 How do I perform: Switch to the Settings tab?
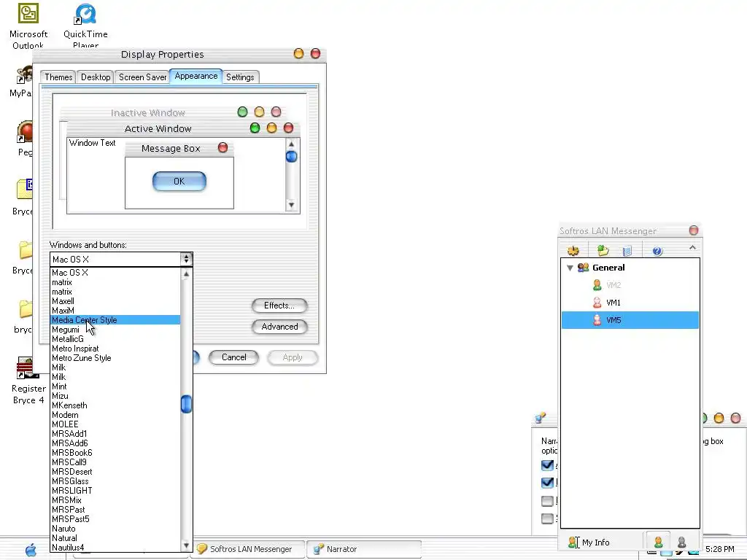(240, 77)
